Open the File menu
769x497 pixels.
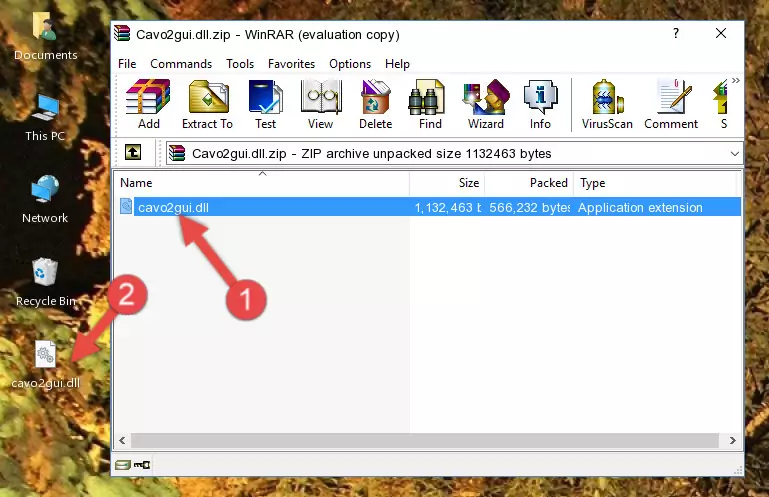click(x=127, y=64)
